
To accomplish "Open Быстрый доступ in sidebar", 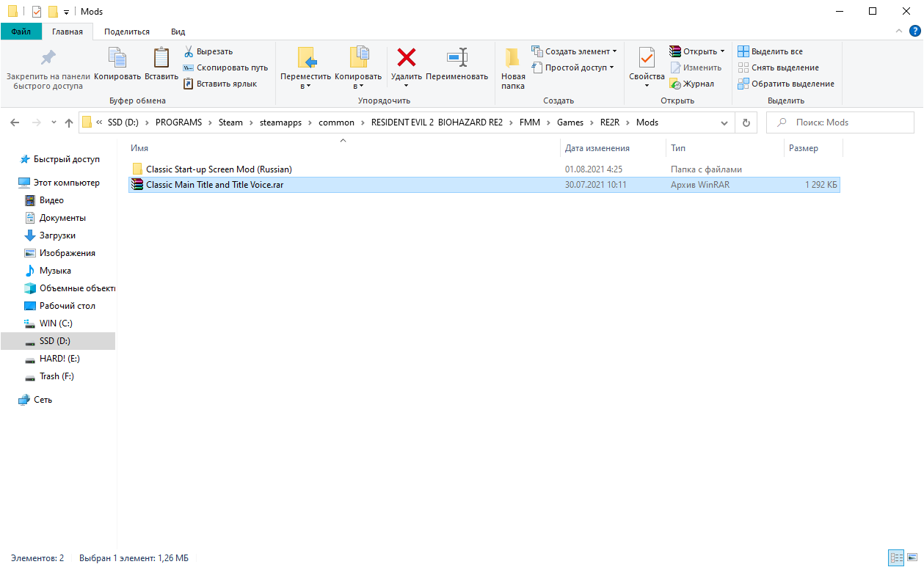I will (59, 159).
